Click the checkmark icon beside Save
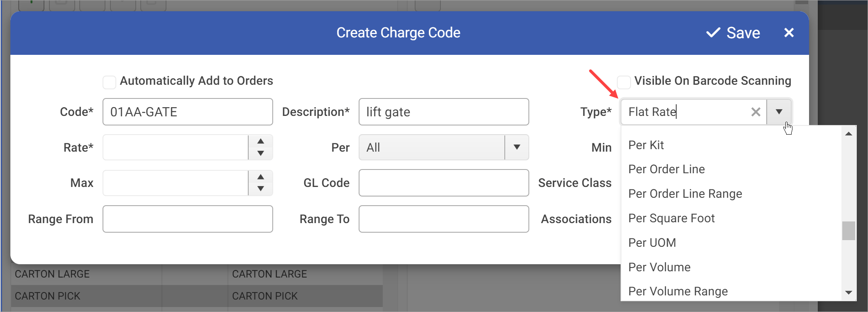This screenshot has width=868, height=312. click(713, 32)
